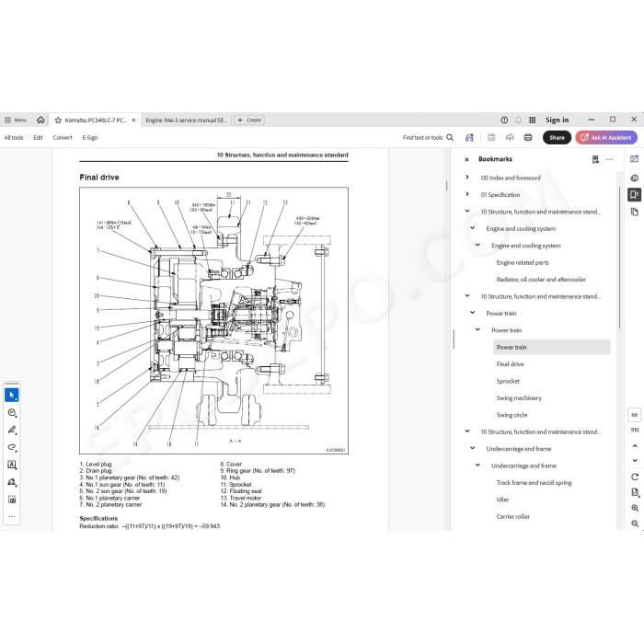The width and height of the screenshot is (644, 644).
Task: Pick the highlight pen tool
Action: (11, 430)
